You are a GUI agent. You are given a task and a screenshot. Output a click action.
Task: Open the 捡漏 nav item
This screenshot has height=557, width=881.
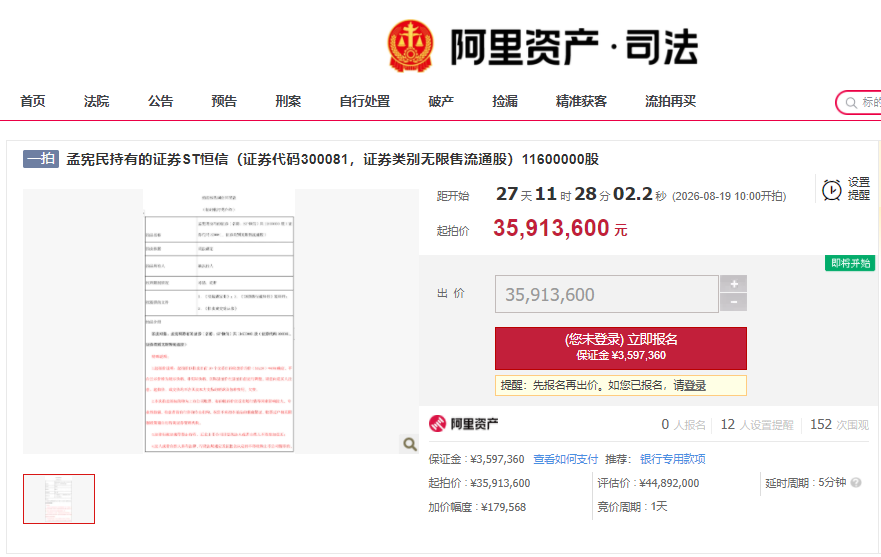(x=505, y=101)
